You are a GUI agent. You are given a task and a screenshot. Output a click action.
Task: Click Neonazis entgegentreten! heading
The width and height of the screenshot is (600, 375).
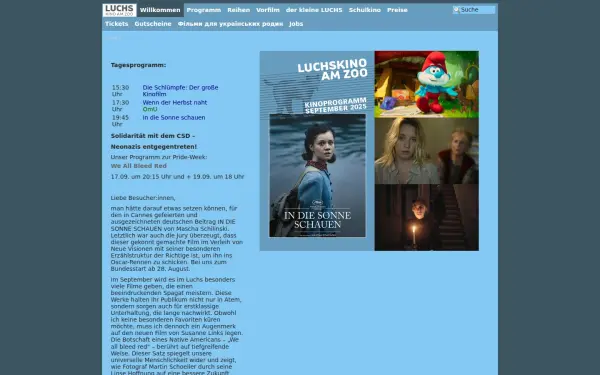pyautogui.click(x=154, y=147)
